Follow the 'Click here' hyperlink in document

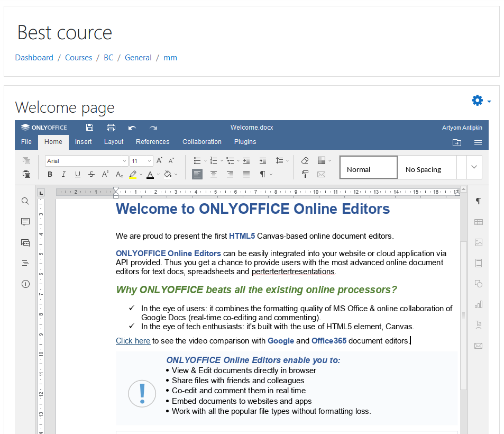click(133, 341)
